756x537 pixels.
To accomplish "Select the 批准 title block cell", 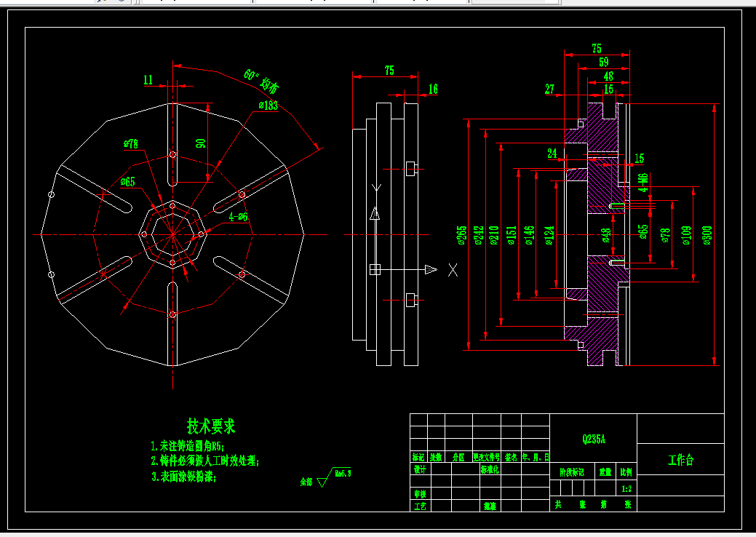I will click(490, 506).
